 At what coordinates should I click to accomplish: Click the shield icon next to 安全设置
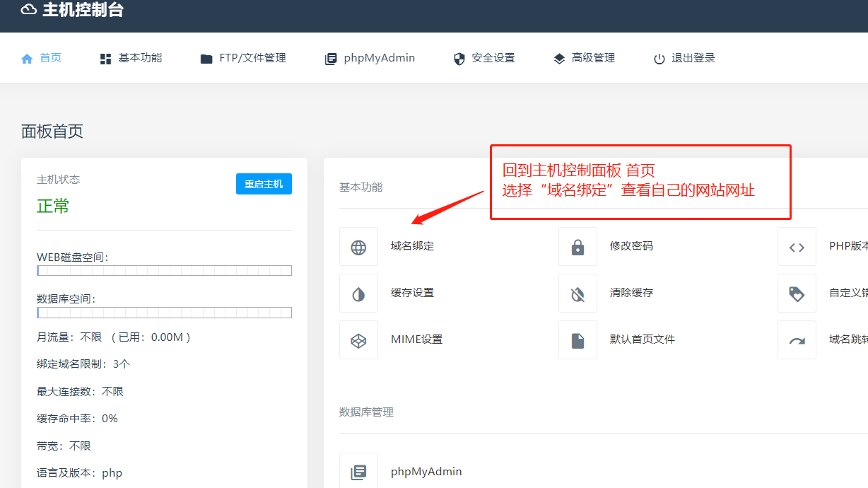coord(459,58)
